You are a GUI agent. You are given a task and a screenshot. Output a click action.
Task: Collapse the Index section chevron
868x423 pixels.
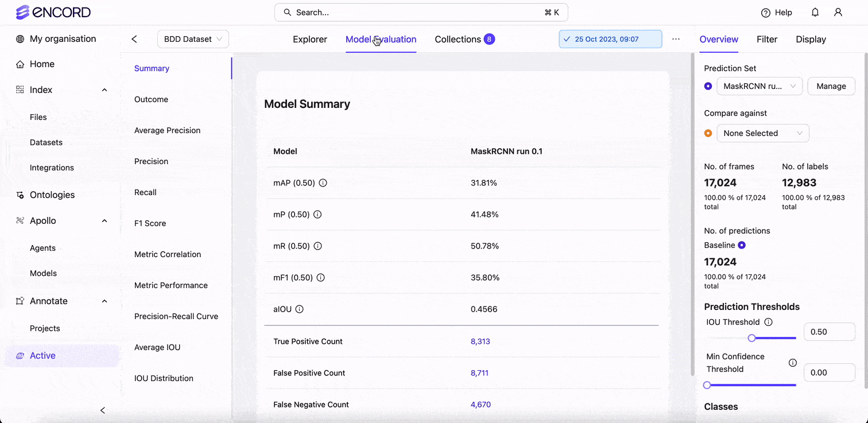click(104, 90)
